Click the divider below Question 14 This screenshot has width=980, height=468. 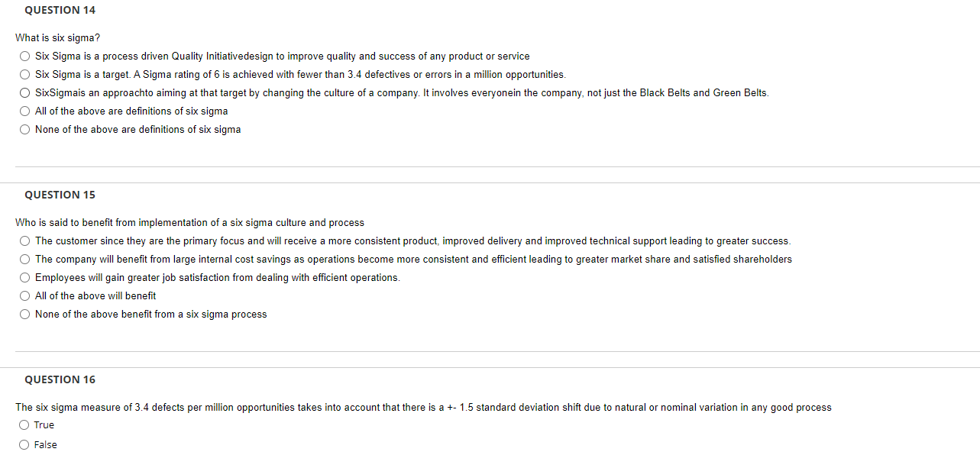pos(489,165)
